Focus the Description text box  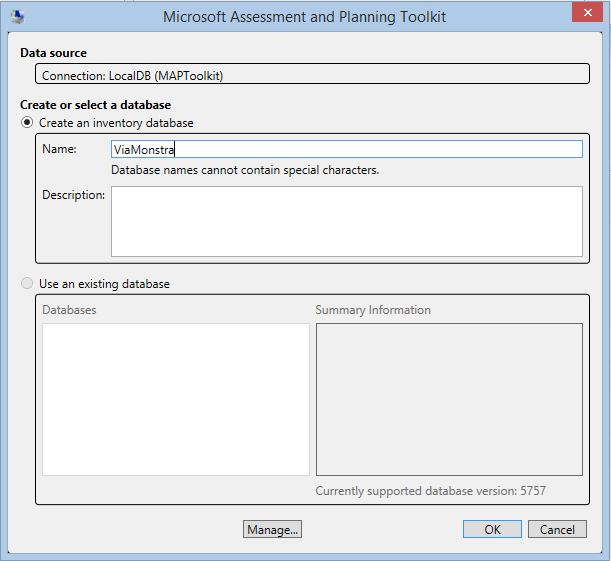(346, 221)
